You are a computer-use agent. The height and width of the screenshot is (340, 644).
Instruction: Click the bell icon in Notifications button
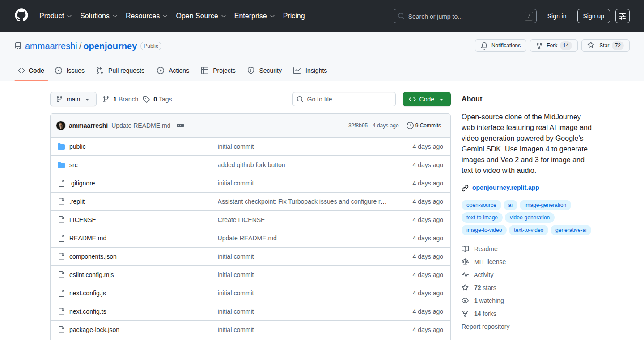click(484, 46)
